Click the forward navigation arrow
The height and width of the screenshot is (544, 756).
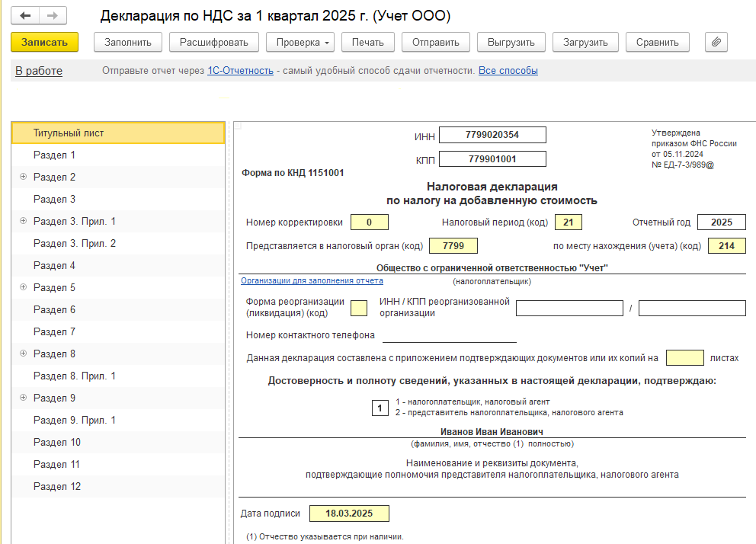click(52, 15)
